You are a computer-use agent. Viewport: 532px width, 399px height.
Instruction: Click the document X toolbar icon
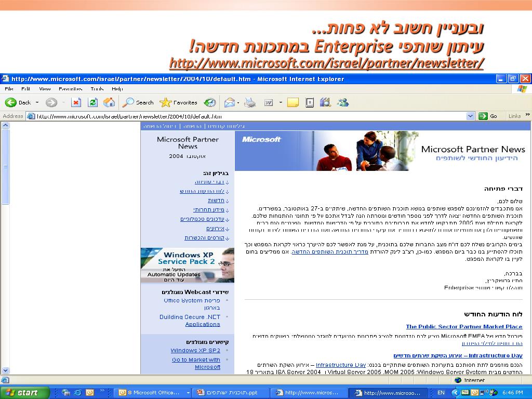pos(310,102)
